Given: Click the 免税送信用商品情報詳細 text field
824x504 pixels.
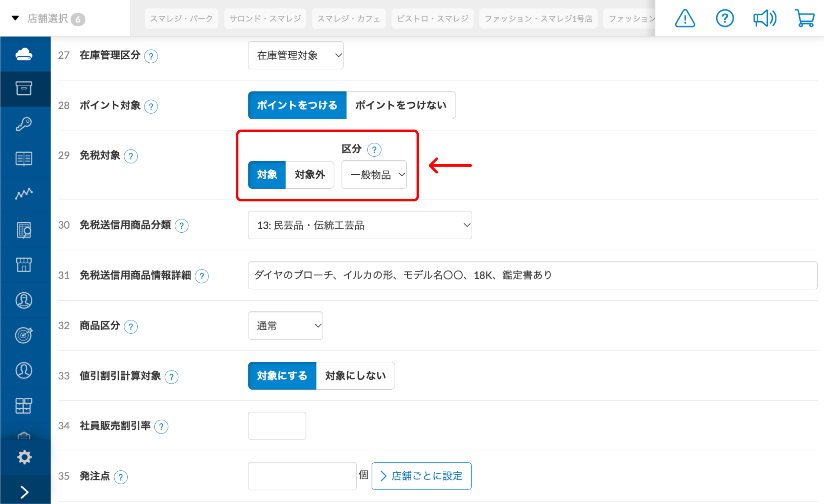Looking at the screenshot, I should pyautogui.click(x=532, y=275).
